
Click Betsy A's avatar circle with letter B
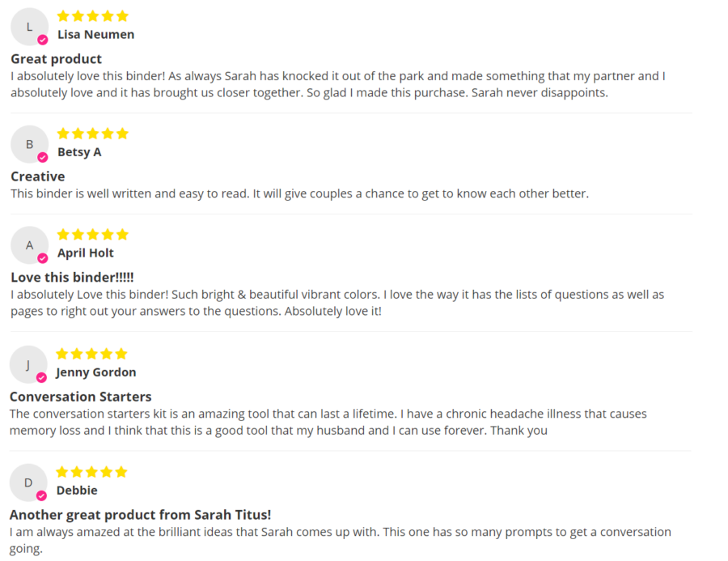coord(29,144)
